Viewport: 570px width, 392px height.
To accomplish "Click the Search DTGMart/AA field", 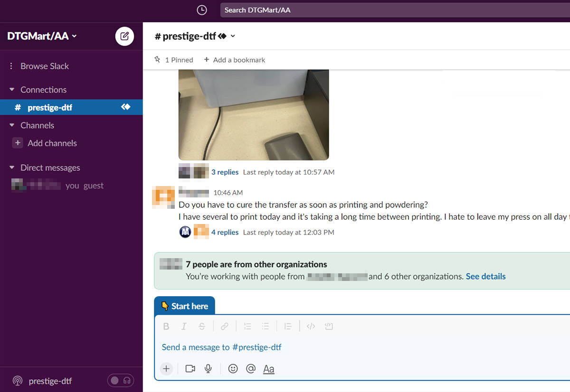I will coord(395,10).
